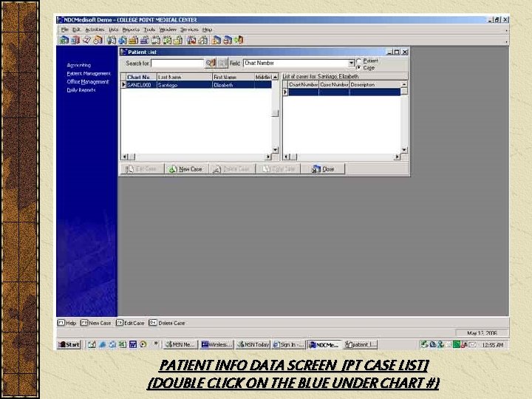Click the twelfth main toolbar icon (red arrow)
This screenshot has width=532, height=399.
[191, 40]
